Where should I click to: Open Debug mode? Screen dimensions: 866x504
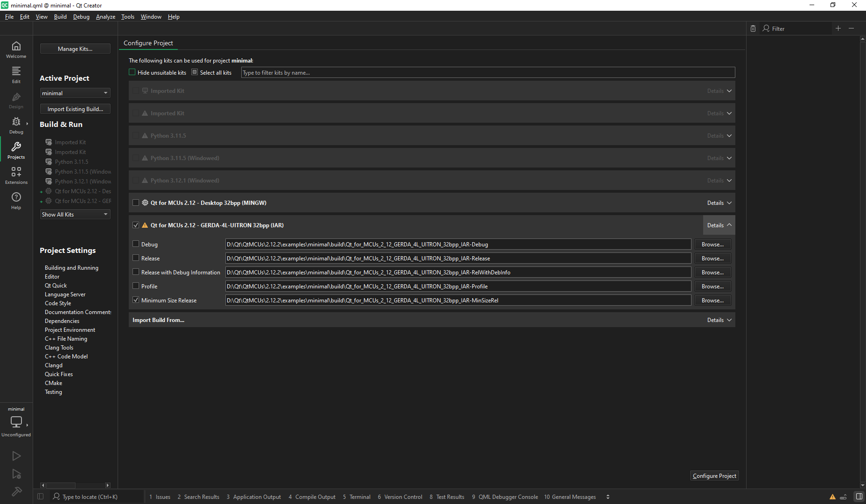16,125
